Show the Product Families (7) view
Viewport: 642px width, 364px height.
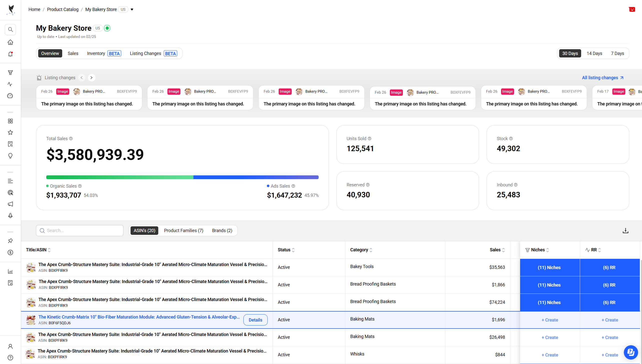[x=183, y=231]
